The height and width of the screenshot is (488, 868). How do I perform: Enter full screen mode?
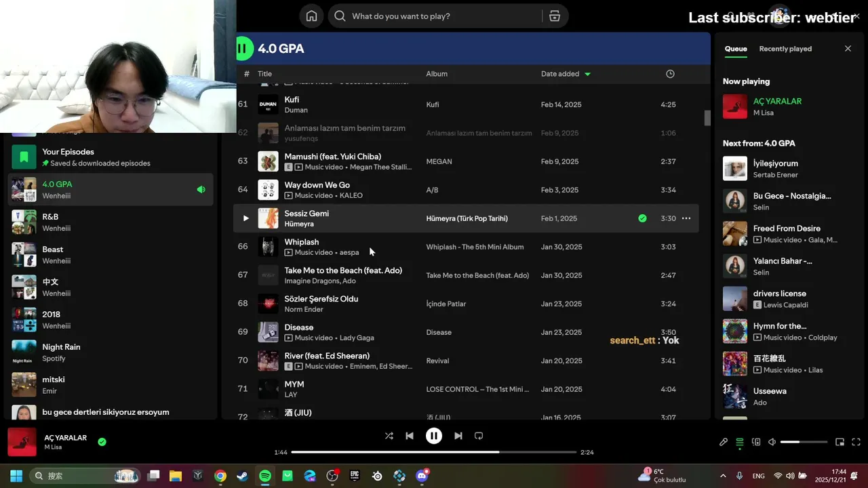[856, 442]
